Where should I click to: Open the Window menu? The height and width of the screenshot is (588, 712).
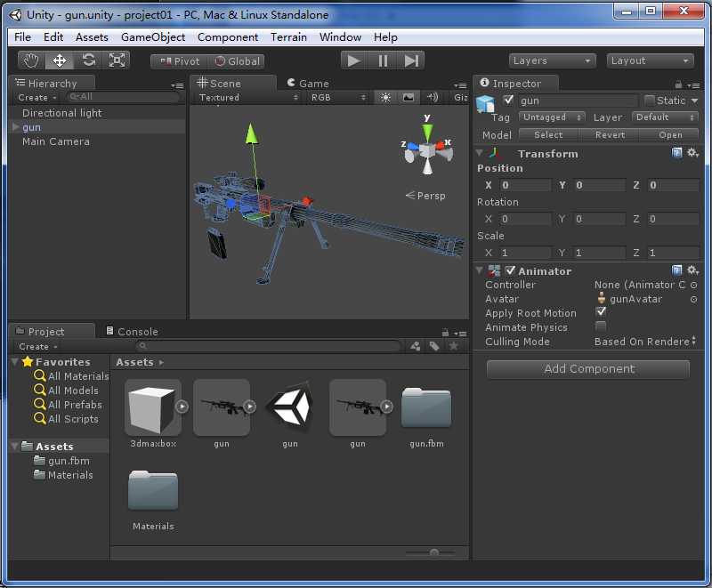(x=340, y=37)
